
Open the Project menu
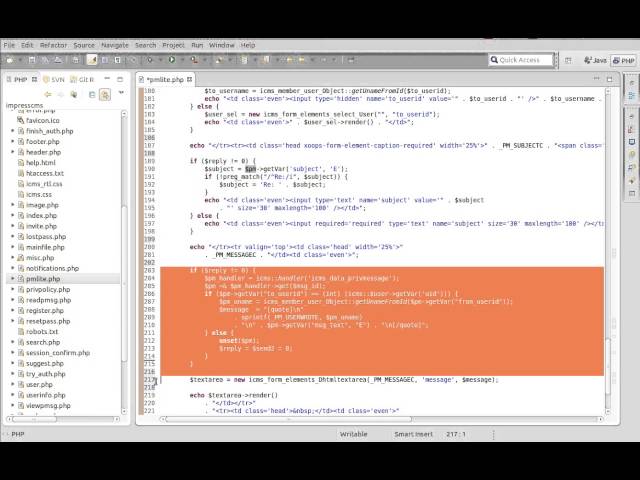pyautogui.click(x=173, y=45)
